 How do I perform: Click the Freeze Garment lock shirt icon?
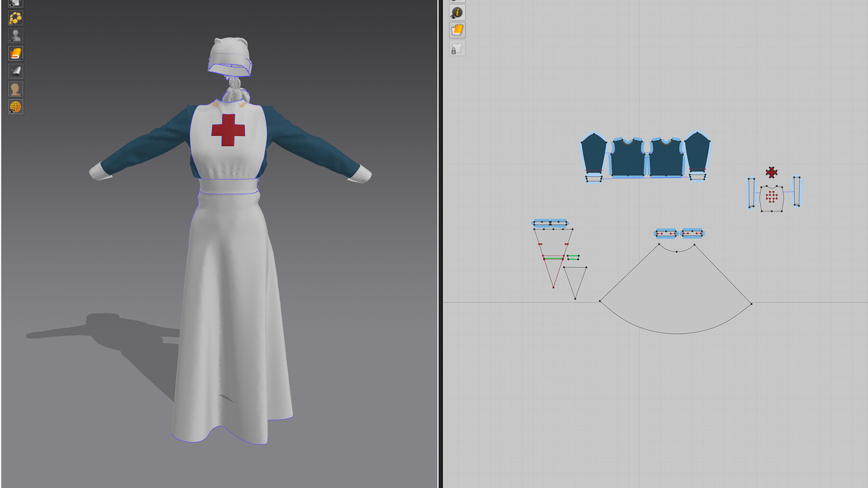pos(457,49)
